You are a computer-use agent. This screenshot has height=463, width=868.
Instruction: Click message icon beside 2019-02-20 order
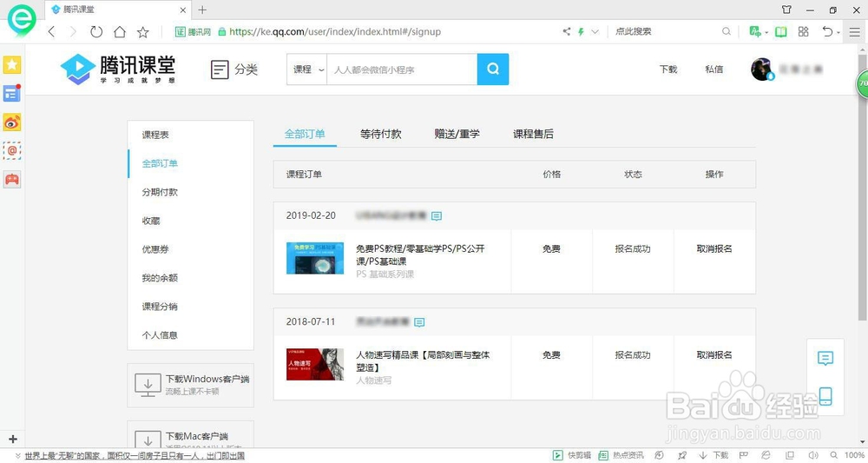[x=437, y=216]
